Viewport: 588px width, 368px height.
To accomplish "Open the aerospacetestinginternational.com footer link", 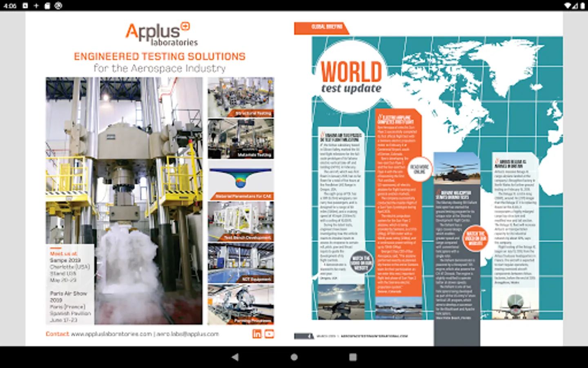I will tap(374, 336).
